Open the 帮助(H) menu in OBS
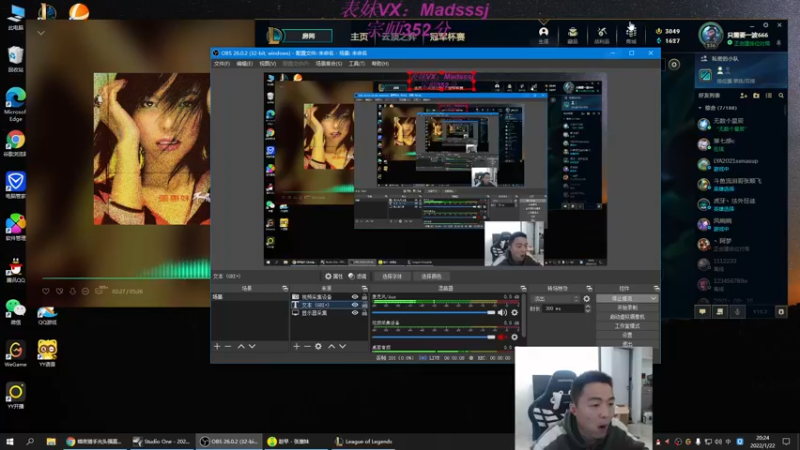 (380, 64)
